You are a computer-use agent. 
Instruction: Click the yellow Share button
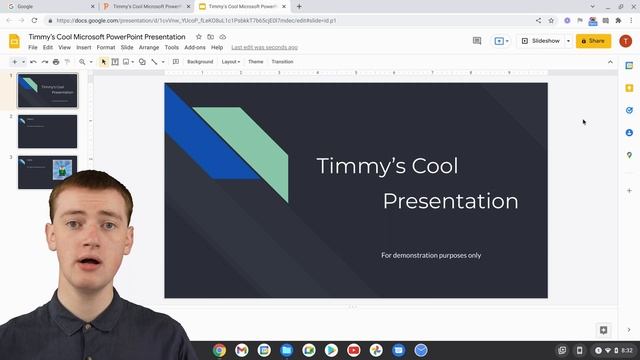(x=593, y=41)
